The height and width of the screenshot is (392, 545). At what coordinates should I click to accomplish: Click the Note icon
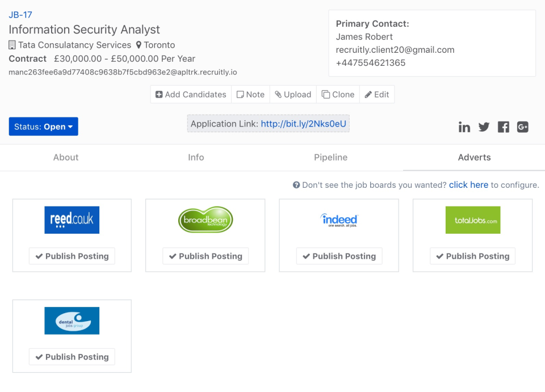[241, 94]
